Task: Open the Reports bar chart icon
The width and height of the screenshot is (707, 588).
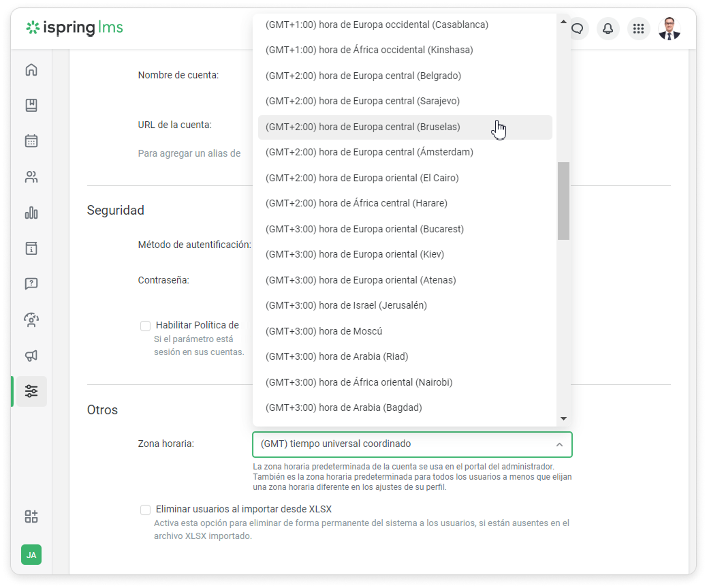Action: [31, 213]
